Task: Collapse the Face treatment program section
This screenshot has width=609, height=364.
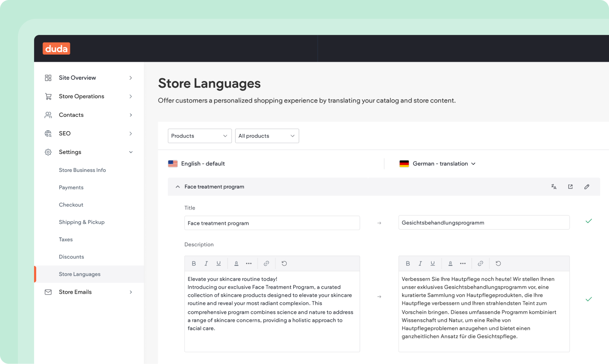Action: click(178, 186)
